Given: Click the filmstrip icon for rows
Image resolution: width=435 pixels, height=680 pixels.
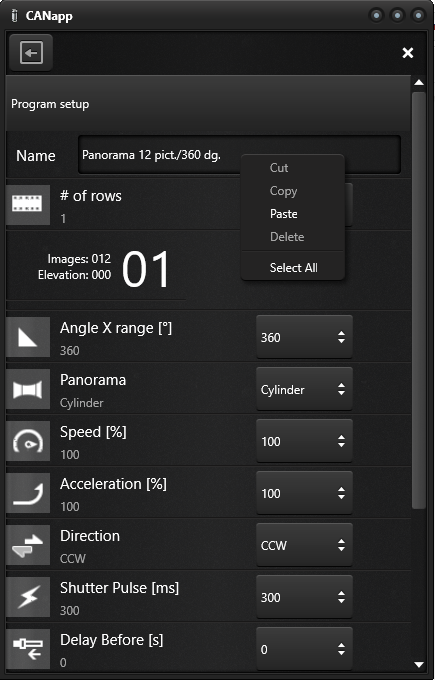Looking at the screenshot, I should point(28,205).
